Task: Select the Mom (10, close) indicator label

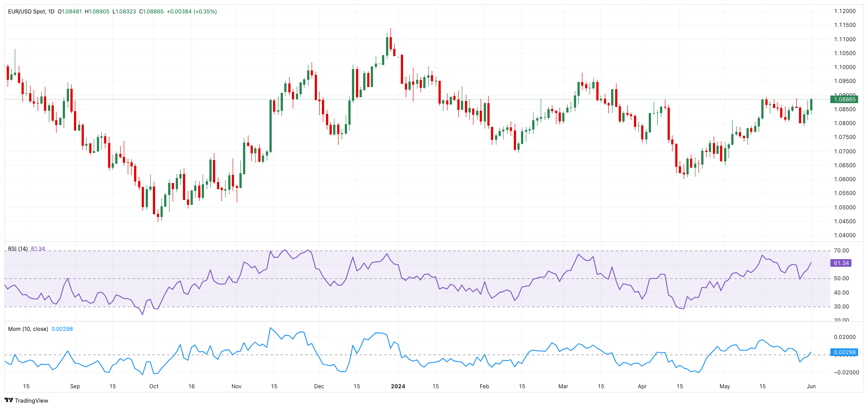Action: coord(28,329)
